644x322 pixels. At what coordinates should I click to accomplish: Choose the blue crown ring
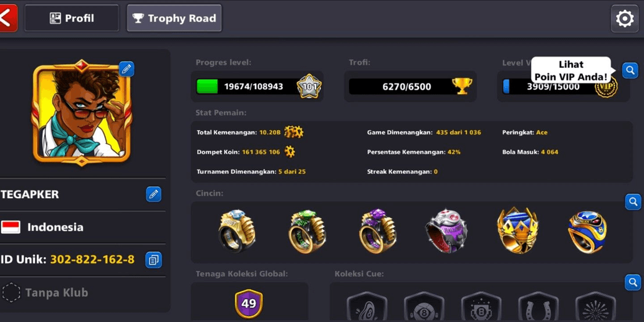pyautogui.click(x=517, y=230)
